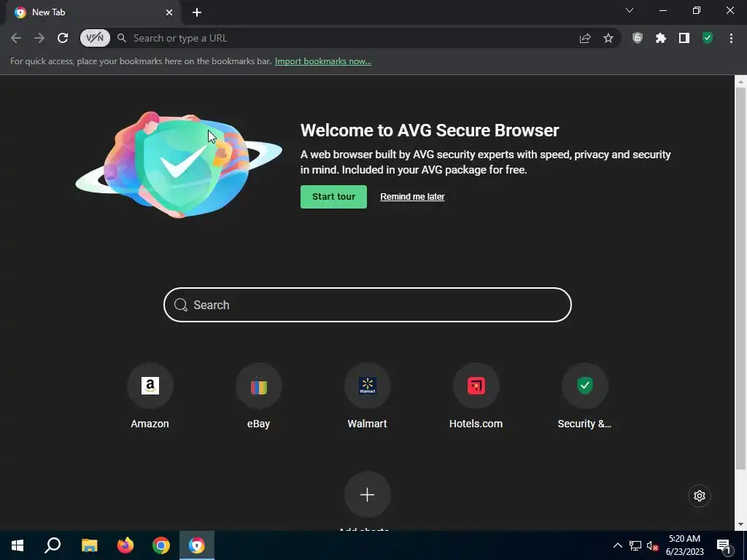The image size is (747, 560).
Task: Click AVG Secure Browser taskbar icon
Action: 197,545
